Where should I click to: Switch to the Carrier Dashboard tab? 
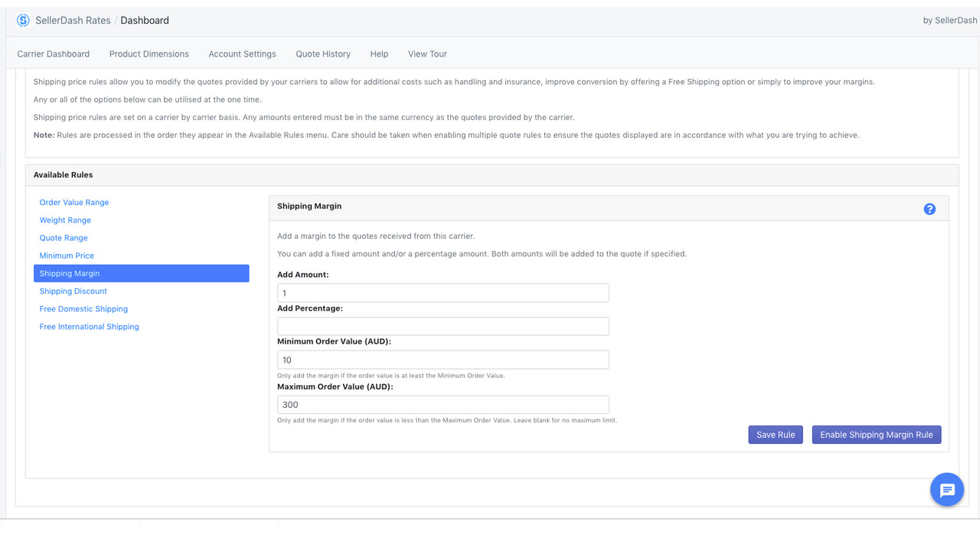[53, 54]
